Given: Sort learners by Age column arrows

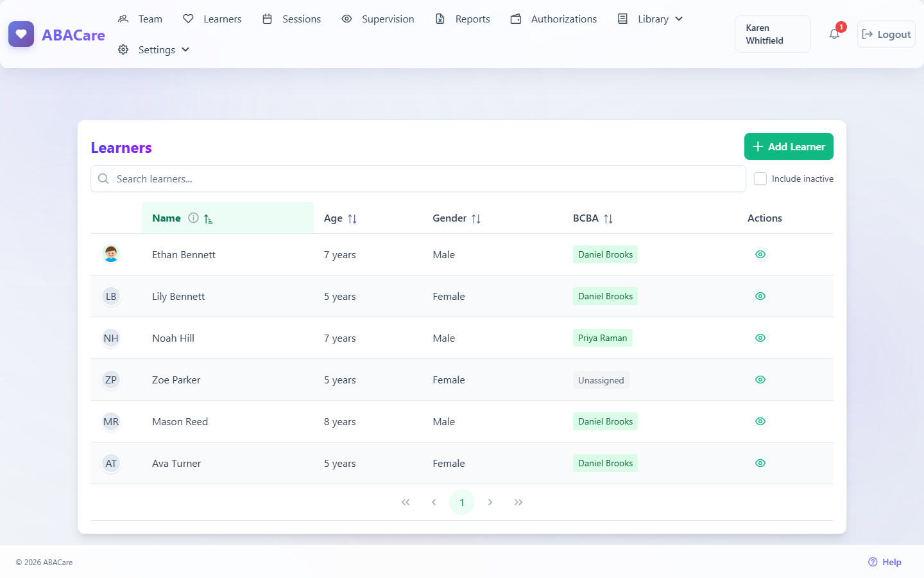Looking at the screenshot, I should click(352, 219).
